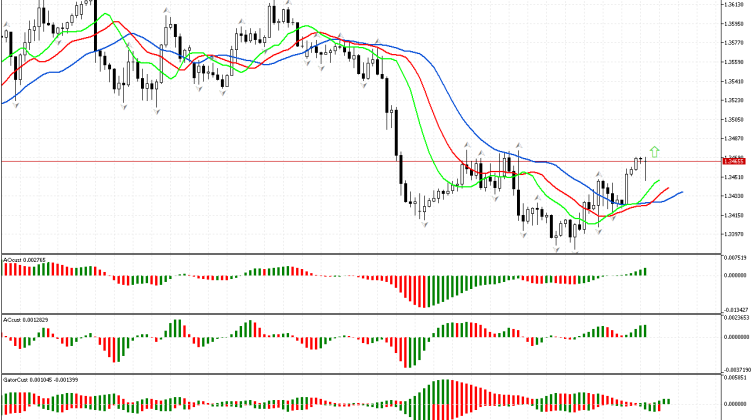The image size is (752, 420).
Task: Click the -0.0037190 scale value in ACcust panel
Action: point(737,369)
